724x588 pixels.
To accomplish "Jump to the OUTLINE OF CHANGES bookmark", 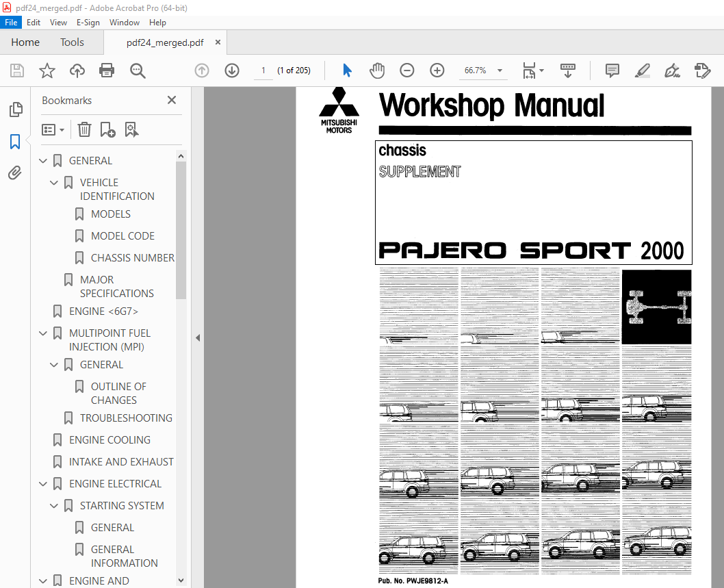I will [118, 393].
